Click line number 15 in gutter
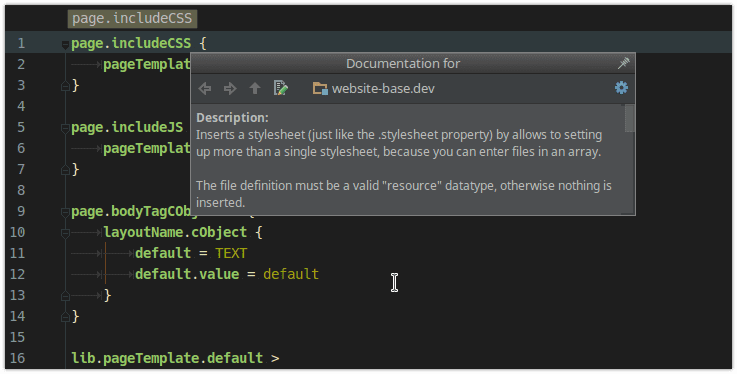Screen dimensions: 737x374 (17, 337)
